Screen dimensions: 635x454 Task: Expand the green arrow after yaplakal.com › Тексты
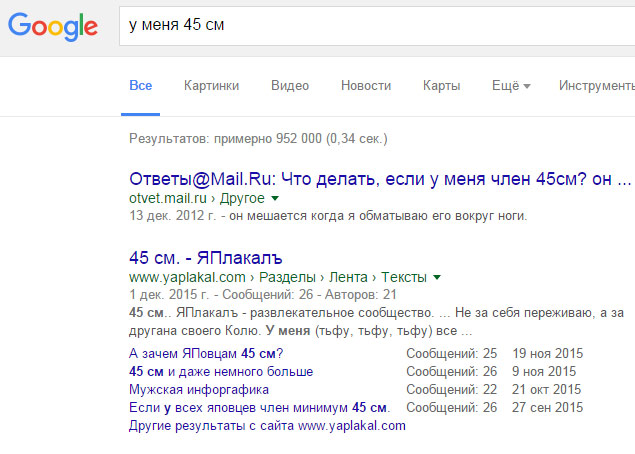click(437, 277)
